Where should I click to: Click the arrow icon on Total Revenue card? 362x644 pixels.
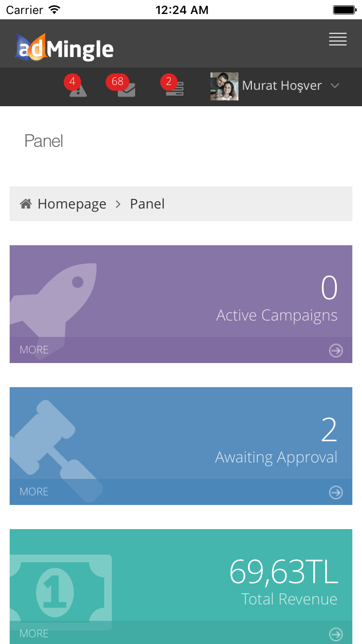click(x=336, y=634)
